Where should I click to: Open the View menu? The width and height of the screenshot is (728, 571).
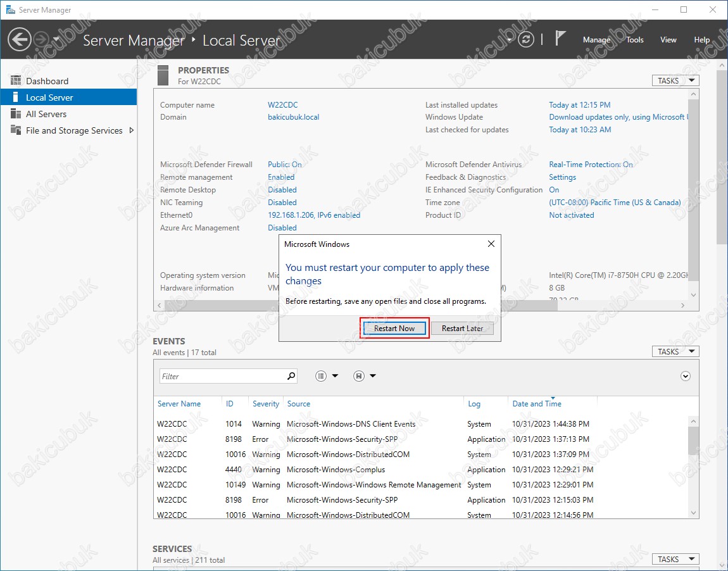click(x=668, y=40)
